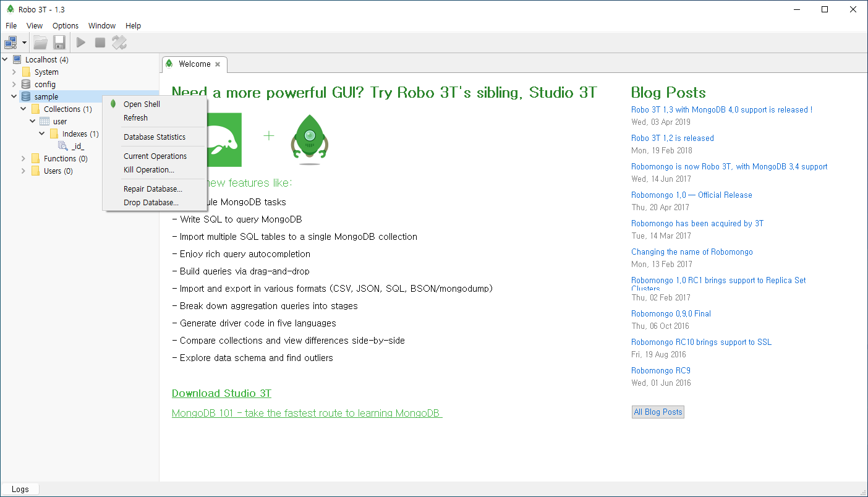
Task: Collapse the sample database node
Action: tap(14, 96)
